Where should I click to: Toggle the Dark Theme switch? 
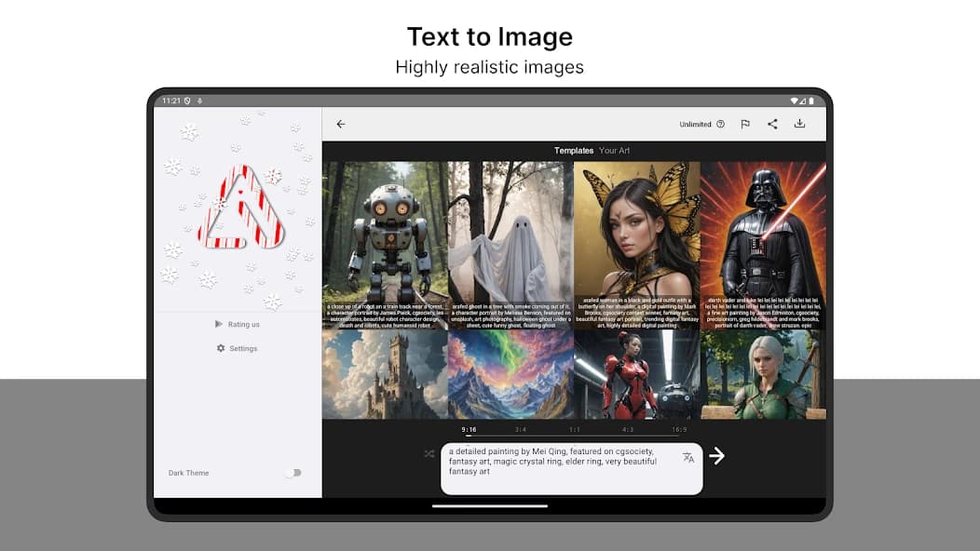pos(293,473)
